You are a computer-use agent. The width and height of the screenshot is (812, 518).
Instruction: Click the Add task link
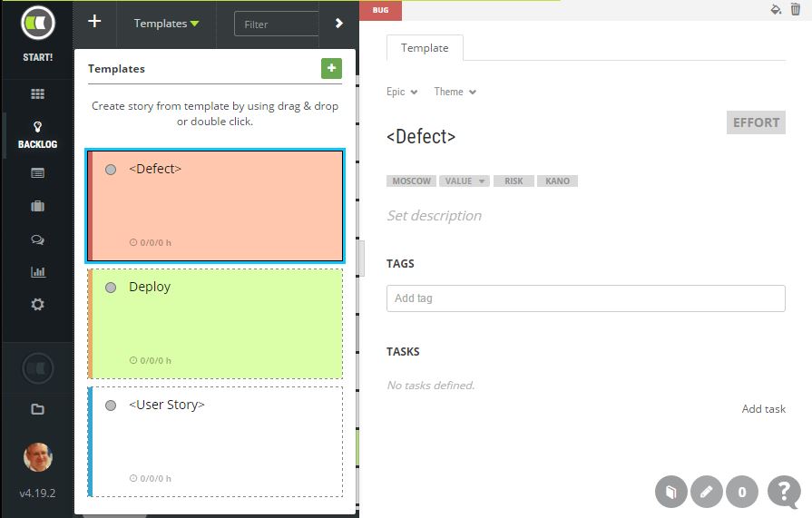pyautogui.click(x=763, y=409)
